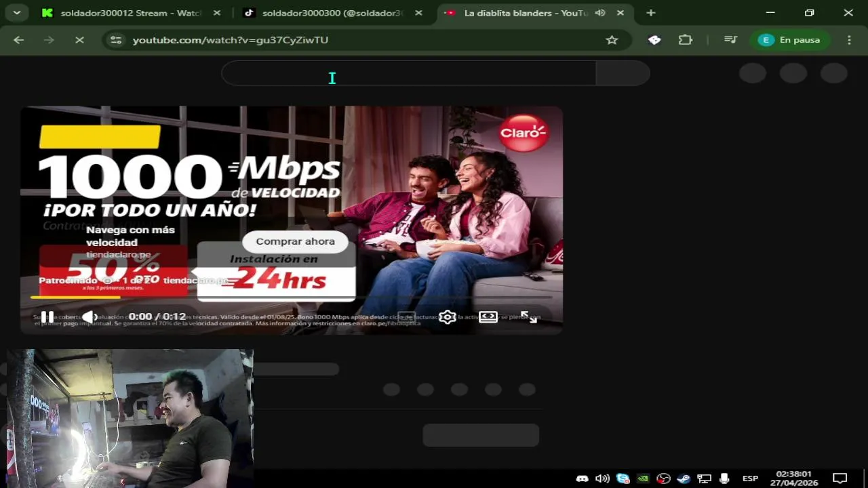Open the extension icon beside the star
The height and width of the screenshot is (488, 868).
[654, 40]
